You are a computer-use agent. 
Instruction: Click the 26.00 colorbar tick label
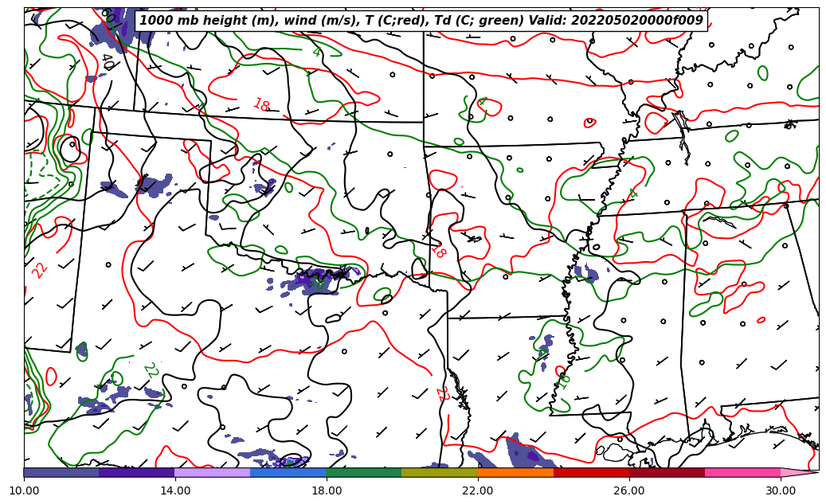point(629,490)
